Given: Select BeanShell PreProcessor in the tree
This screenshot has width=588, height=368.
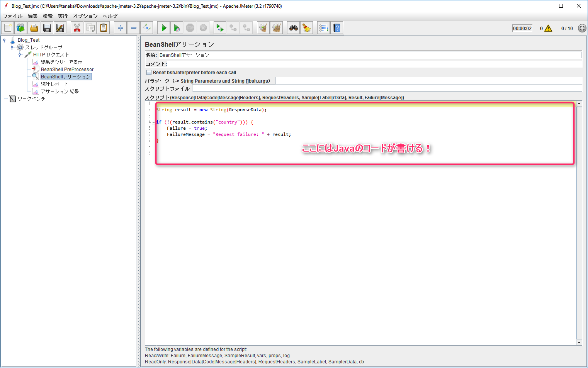Looking at the screenshot, I should pyautogui.click(x=67, y=70).
